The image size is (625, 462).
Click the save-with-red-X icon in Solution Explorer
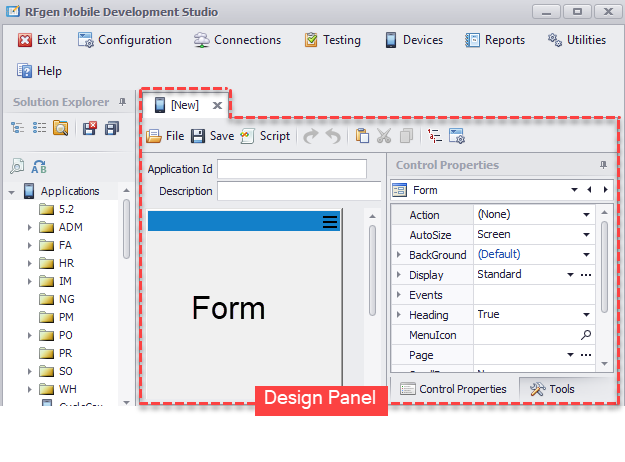click(89, 128)
